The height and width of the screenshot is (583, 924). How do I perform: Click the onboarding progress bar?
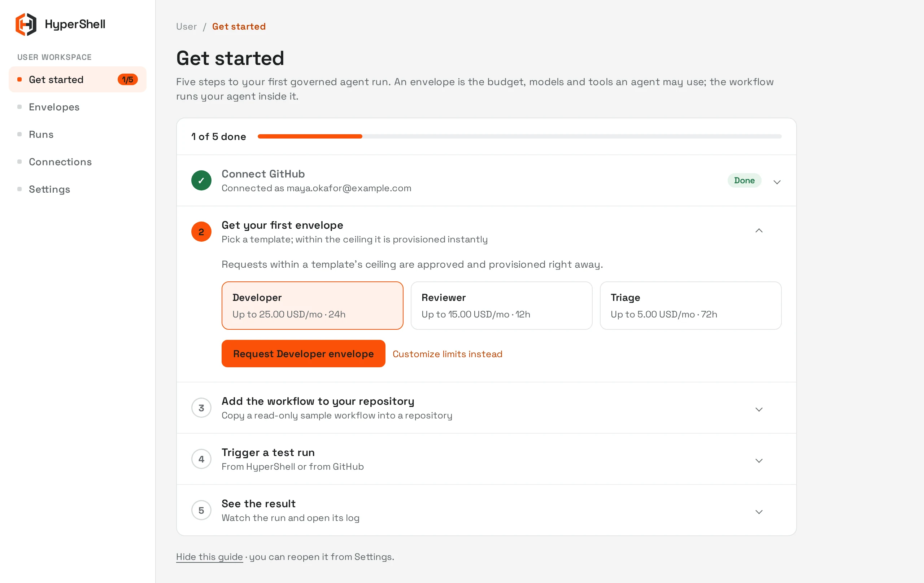pyautogui.click(x=519, y=136)
